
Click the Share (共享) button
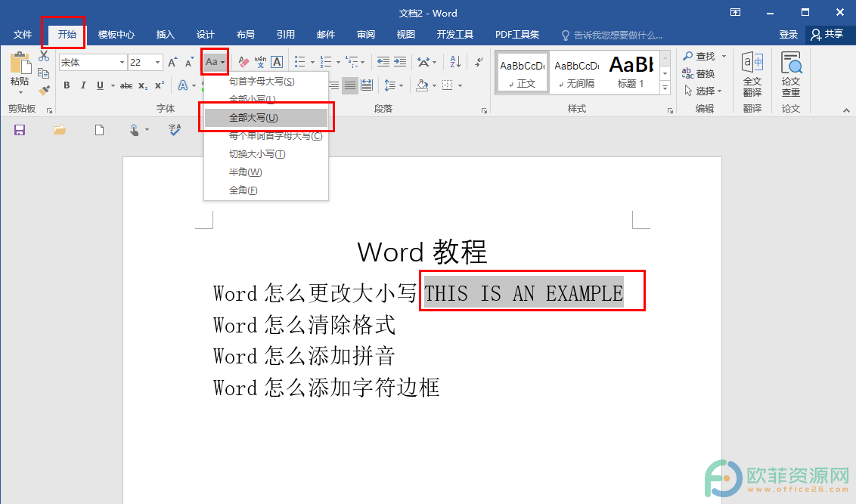[x=827, y=34]
